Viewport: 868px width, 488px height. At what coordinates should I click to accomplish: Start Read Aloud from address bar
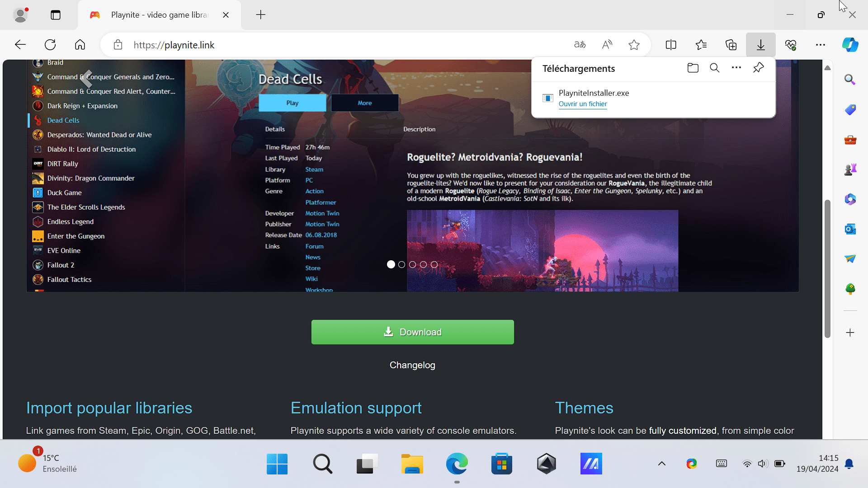point(607,45)
